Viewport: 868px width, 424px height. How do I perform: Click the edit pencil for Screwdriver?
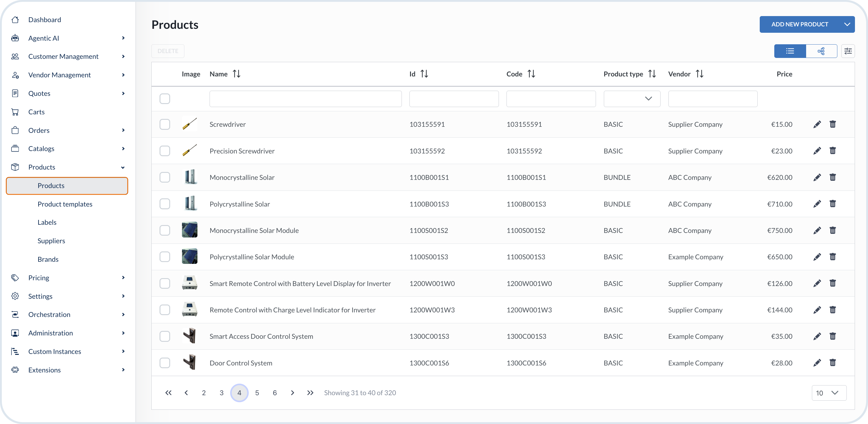(x=817, y=124)
